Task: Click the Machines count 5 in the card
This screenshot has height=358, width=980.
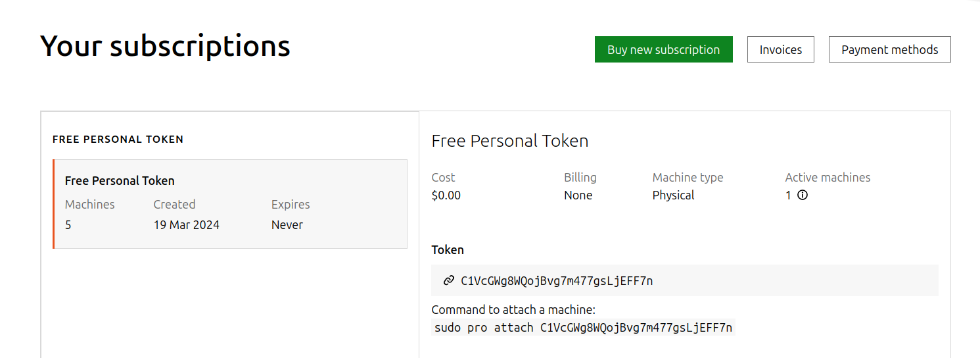Action: click(x=68, y=225)
